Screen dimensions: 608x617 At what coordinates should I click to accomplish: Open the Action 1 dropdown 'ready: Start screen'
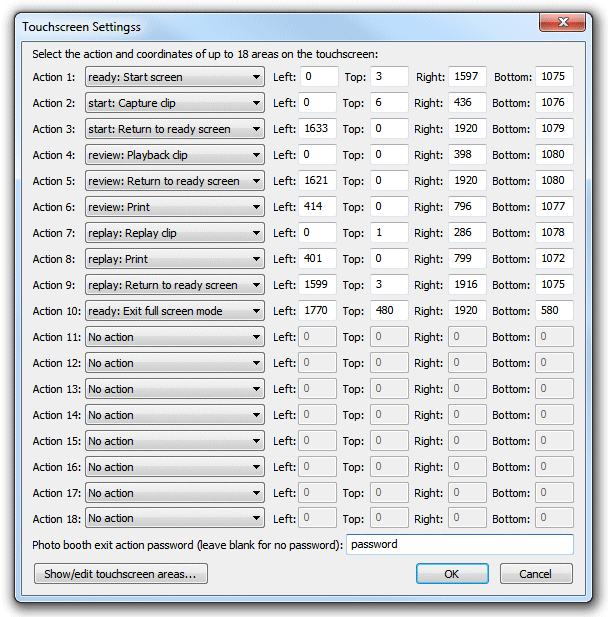click(175, 77)
